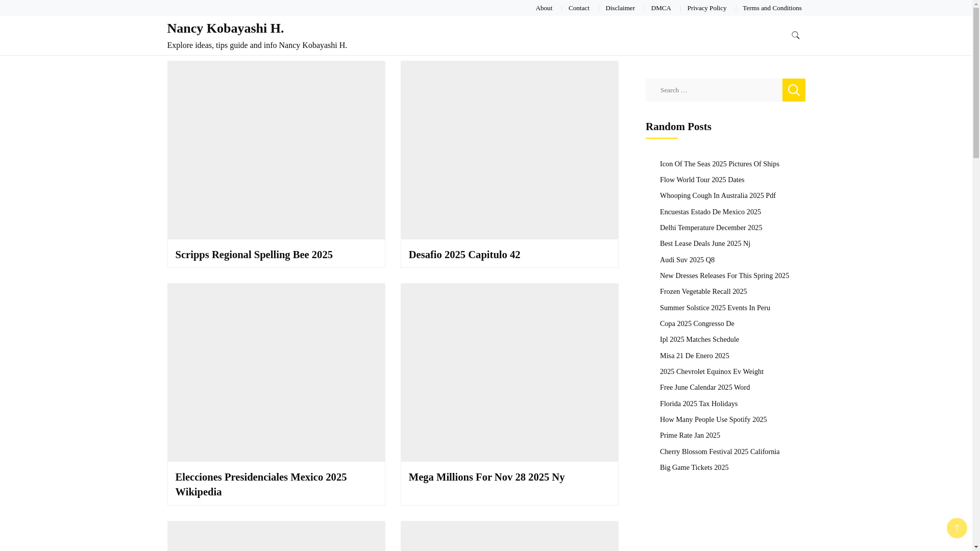Screen dimensions: 980x551
Task: Open Summer Solstice 2025 Events In Peru
Action: (x=715, y=308)
